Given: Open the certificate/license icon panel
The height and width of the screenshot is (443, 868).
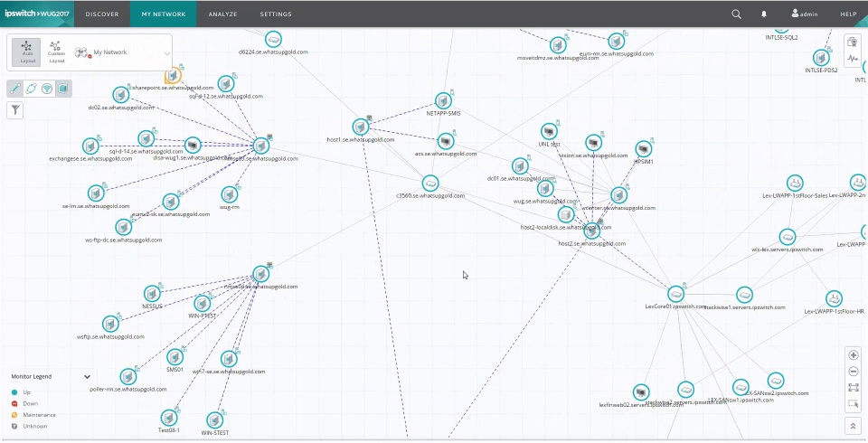Looking at the screenshot, I should pos(852,42).
